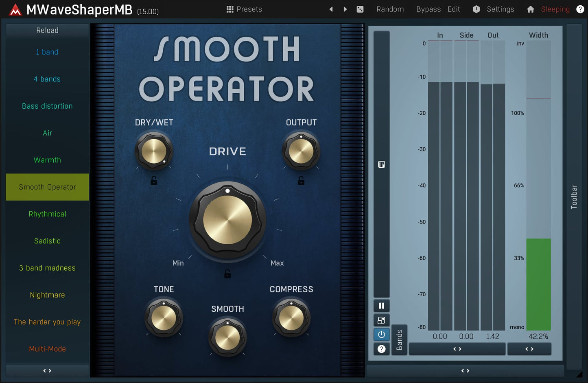Expand the Width meter arrows
This screenshot has height=383, width=588.
pyautogui.click(x=529, y=349)
